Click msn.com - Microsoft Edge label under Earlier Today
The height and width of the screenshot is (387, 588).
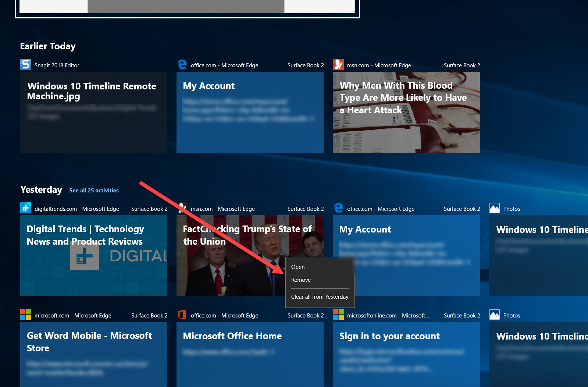pyautogui.click(x=379, y=65)
